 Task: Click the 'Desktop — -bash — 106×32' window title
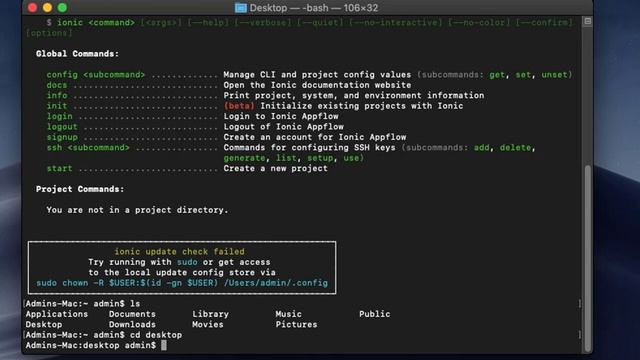(x=313, y=8)
